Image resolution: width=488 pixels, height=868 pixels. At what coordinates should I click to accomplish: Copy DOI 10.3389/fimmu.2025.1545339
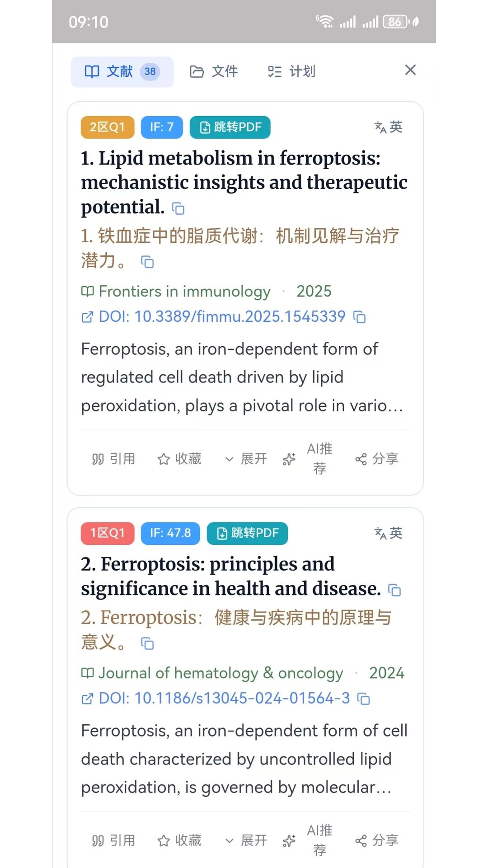click(359, 317)
